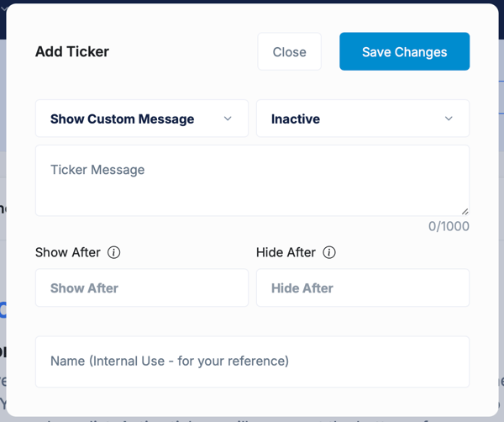This screenshot has width=504, height=422.
Task: Click the chevron arrow in Inactive selector
Action: pos(449,119)
